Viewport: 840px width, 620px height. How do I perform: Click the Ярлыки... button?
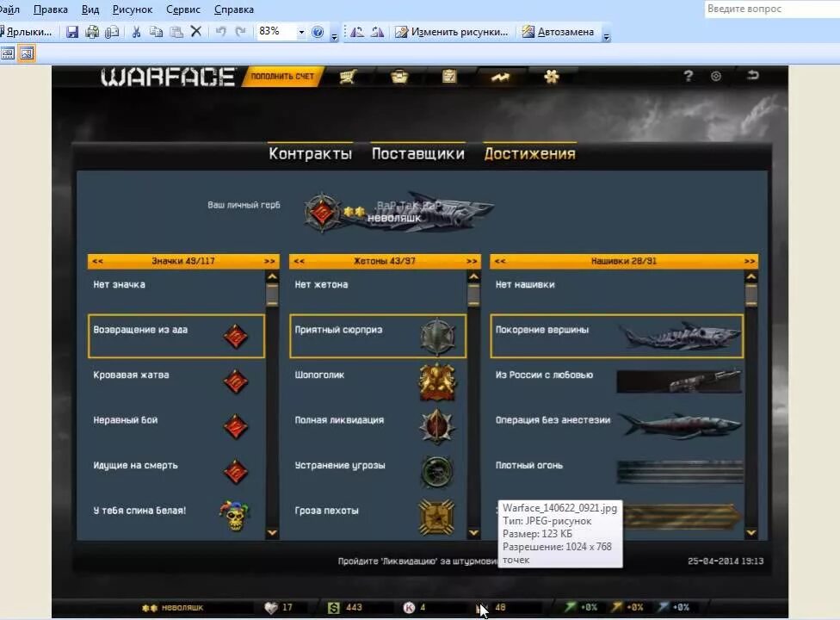point(27,32)
